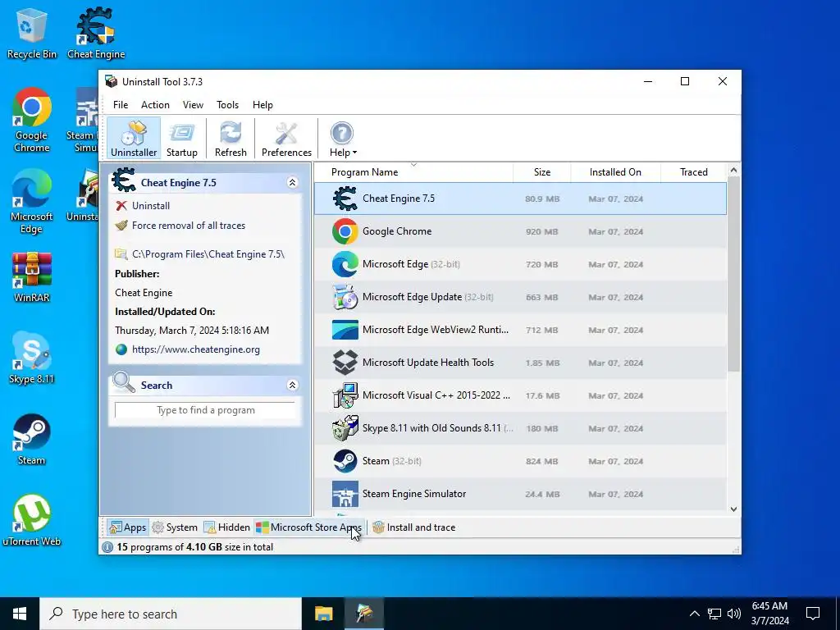
Task: Select the WinRAR desktop shortcut
Action: tap(32, 277)
